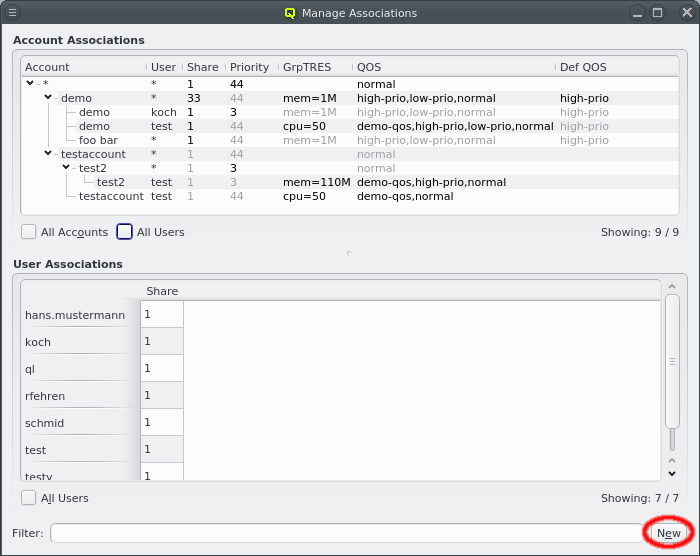Click the share cell for hans.mustermann

pyautogui.click(x=162, y=314)
